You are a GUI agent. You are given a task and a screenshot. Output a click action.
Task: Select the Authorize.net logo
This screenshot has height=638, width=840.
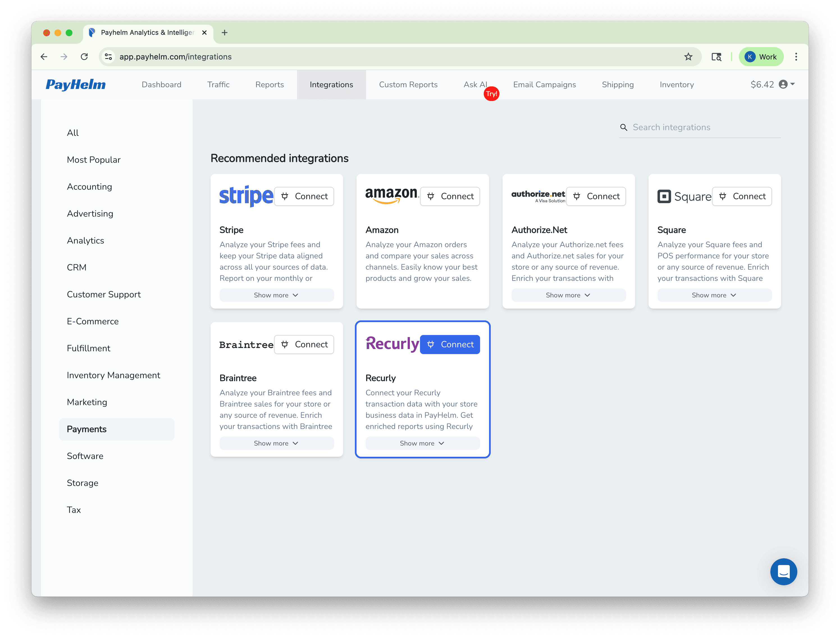[538, 195]
